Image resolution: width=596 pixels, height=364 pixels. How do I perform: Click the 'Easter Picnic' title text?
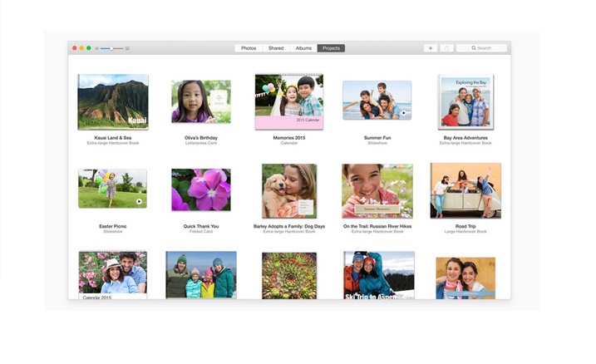point(113,226)
